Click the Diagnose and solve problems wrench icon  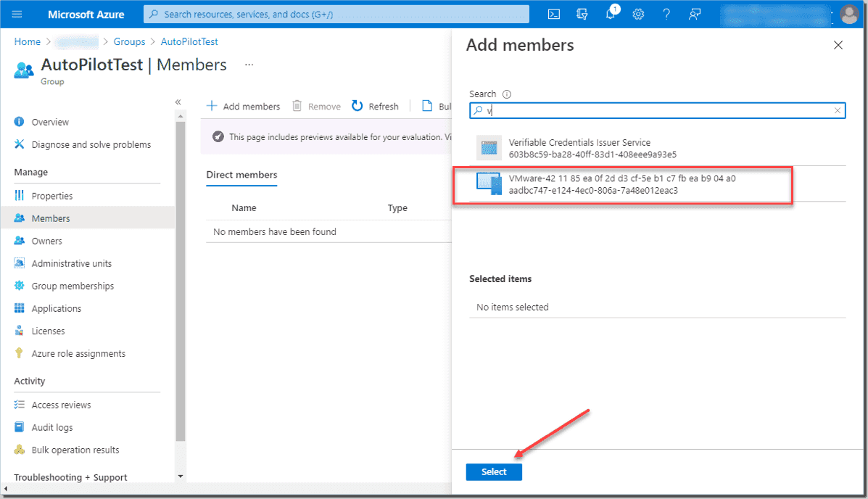[x=20, y=144]
